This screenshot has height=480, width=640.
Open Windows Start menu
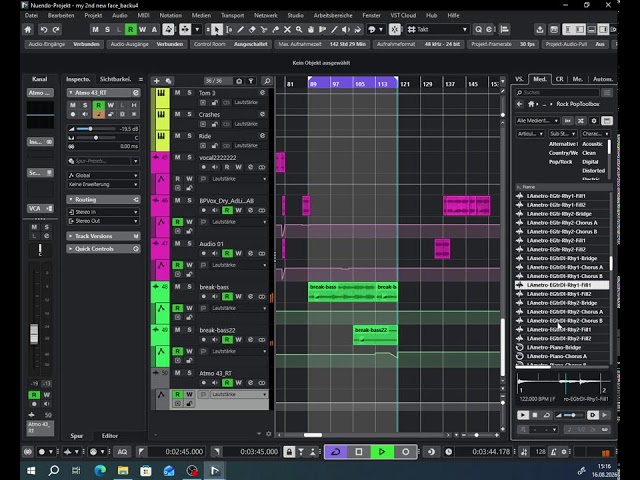pos(31,471)
